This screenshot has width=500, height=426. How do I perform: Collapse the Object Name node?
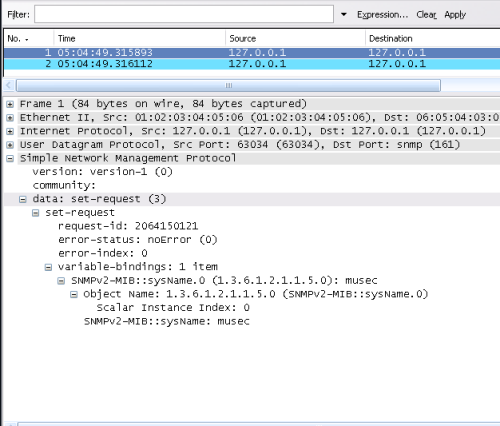click(74, 295)
